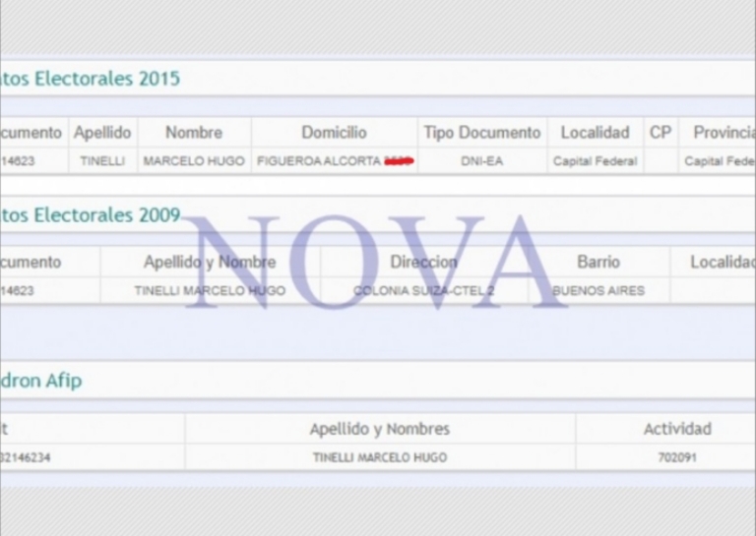Select the TINELLI MARCELO HUGO cell in Afip table

(380, 457)
